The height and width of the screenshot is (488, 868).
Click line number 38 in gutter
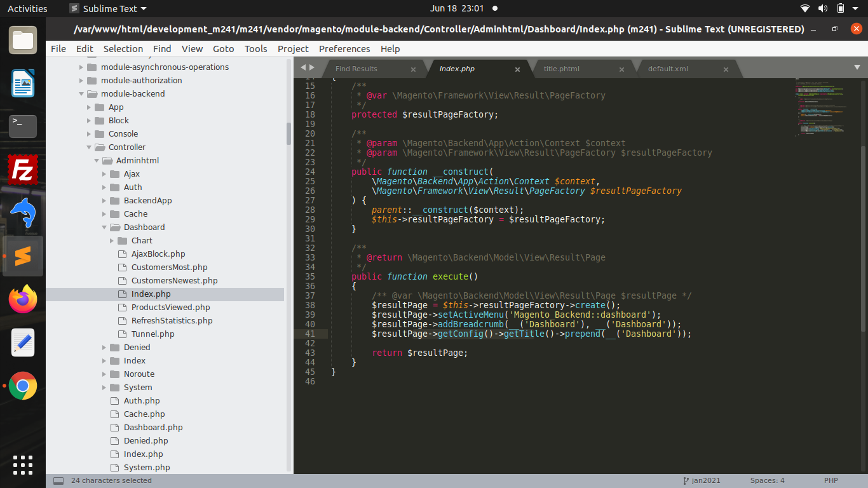pyautogui.click(x=310, y=306)
